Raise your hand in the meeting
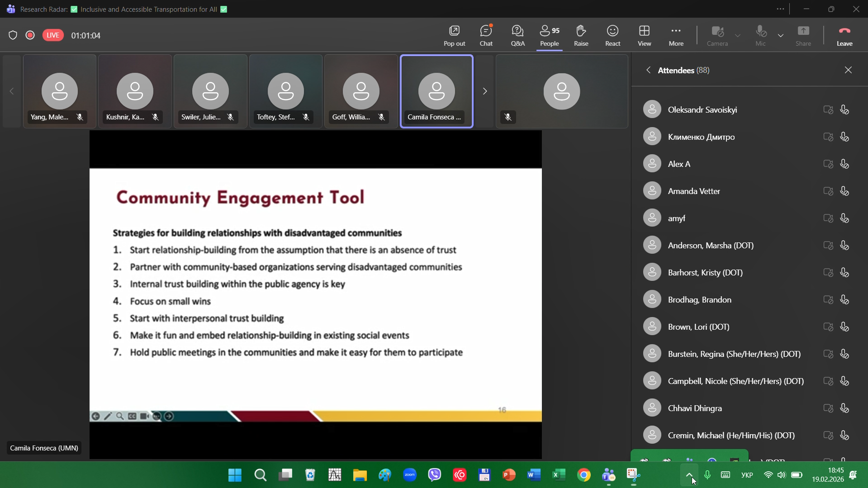Screen dimensions: 868x488 pyautogui.click(x=581, y=35)
